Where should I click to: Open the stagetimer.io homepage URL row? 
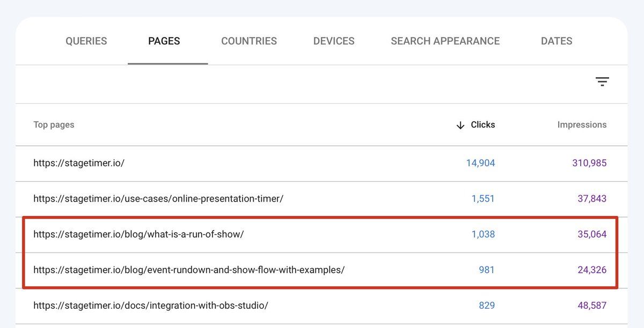pyautogui.click(x=79, y=163)
